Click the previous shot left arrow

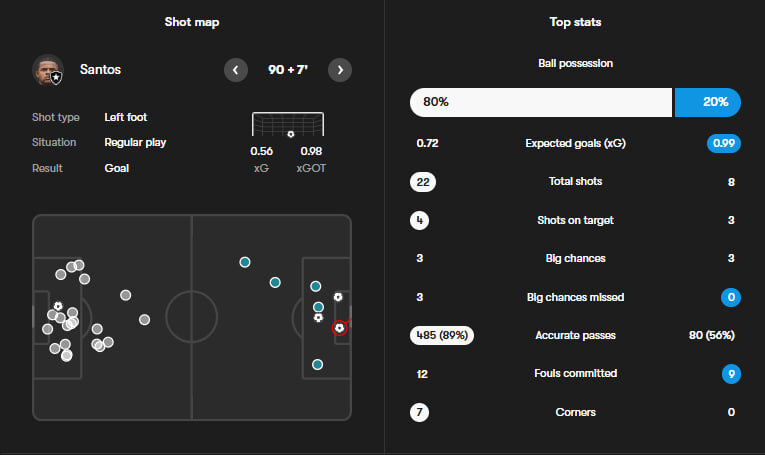pyautogui.click(x=235, y=70)
